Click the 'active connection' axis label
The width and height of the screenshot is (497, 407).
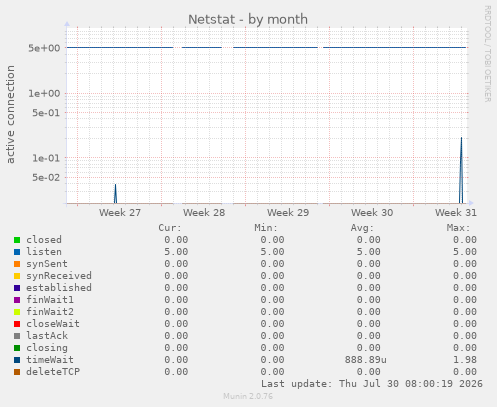[x=10, y=114]
